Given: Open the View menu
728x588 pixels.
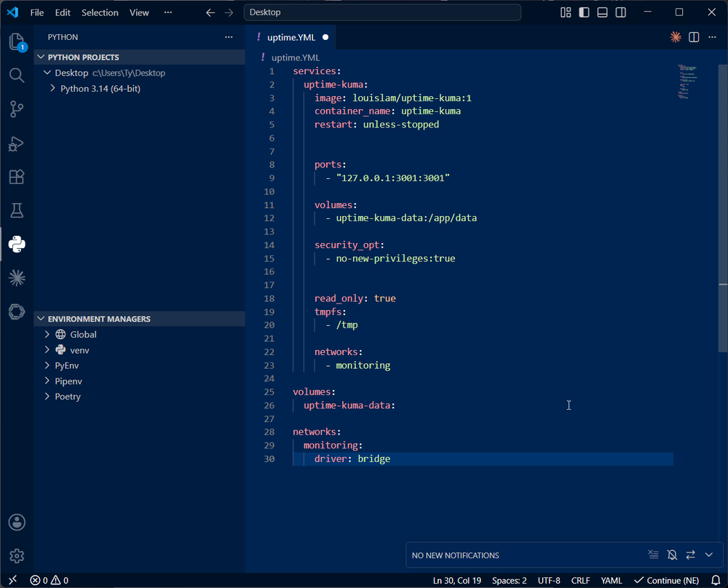Looking at the screenshot, I should [139, 12].
